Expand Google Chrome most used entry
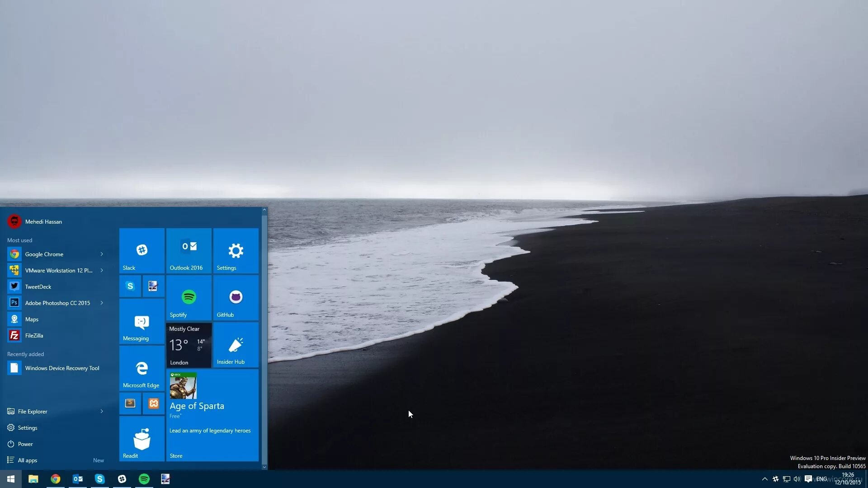Screen dimensions: 868x488 pos(101,254)
